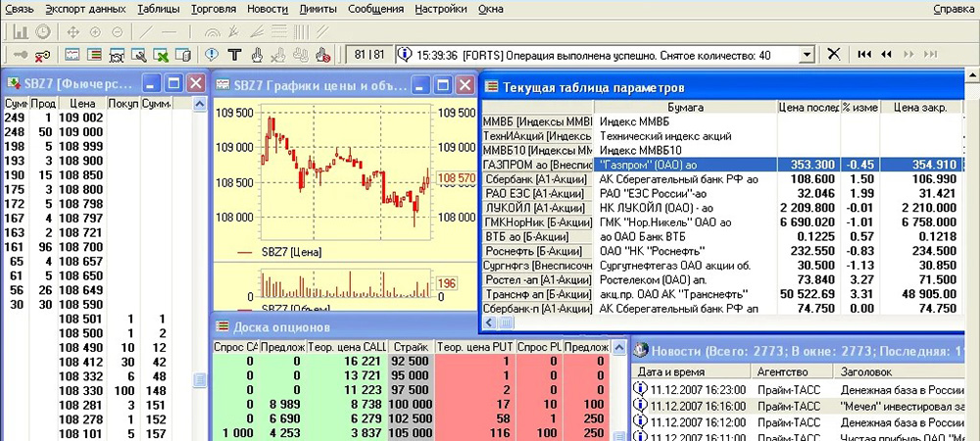Viewport: 980px width, 441px height.
Task: Go to the previous message
Action: tap(886, 54)
